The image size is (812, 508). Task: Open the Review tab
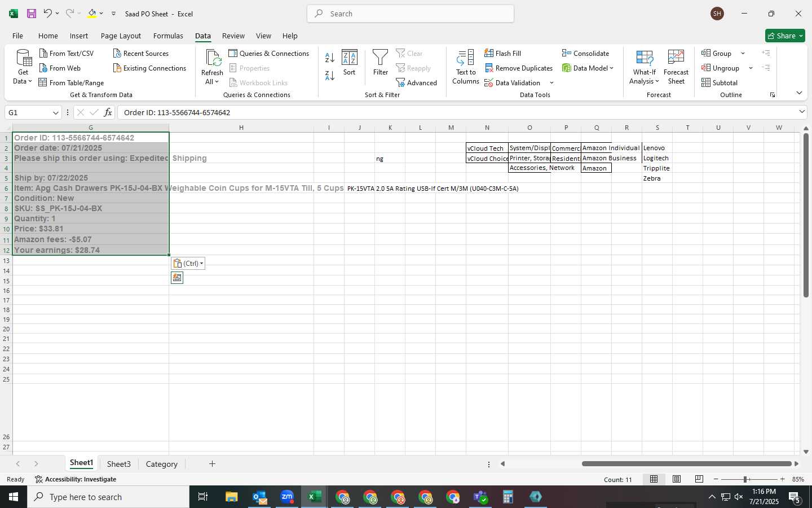pyautogui.click(x=233, y=36)
